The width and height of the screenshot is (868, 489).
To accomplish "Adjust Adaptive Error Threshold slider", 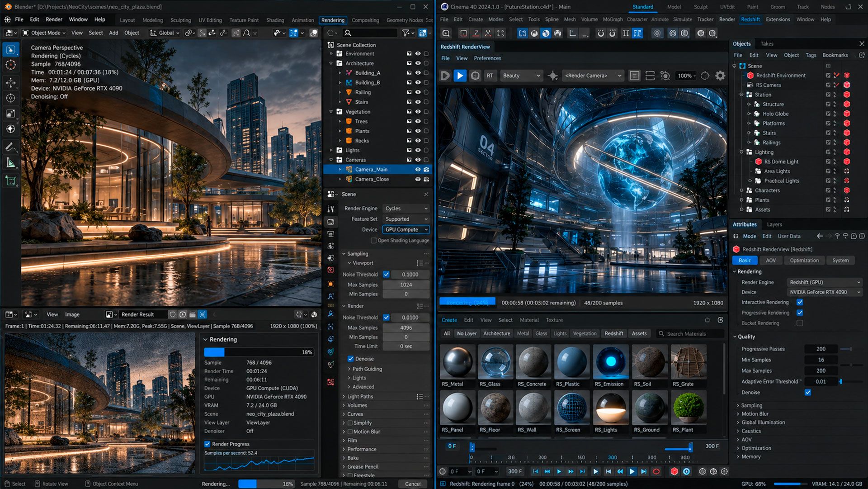I will point(840,381).
